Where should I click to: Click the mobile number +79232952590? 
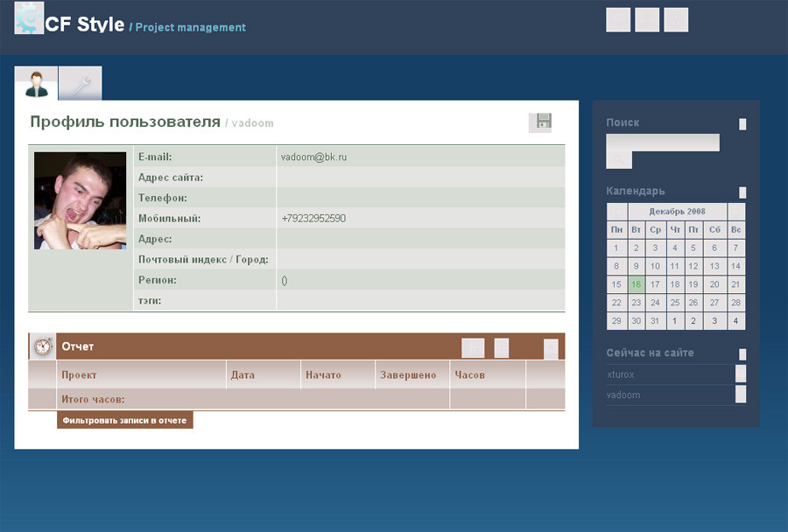[x=313, y=219]
